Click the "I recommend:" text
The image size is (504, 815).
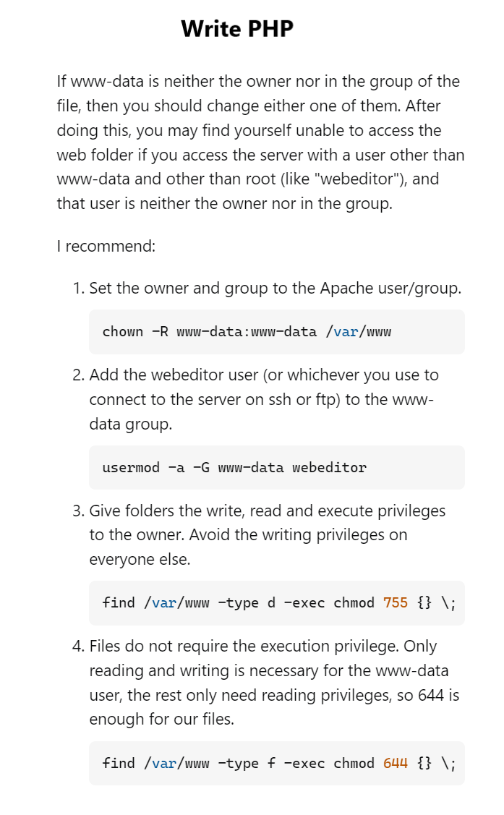(106, 246)
